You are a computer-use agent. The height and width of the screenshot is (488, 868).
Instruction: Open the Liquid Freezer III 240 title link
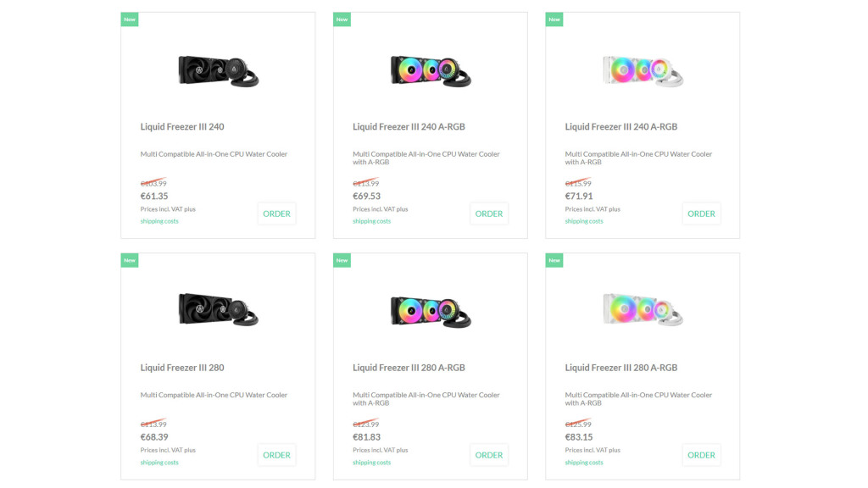pyautogui.click(x=182, y=127)
